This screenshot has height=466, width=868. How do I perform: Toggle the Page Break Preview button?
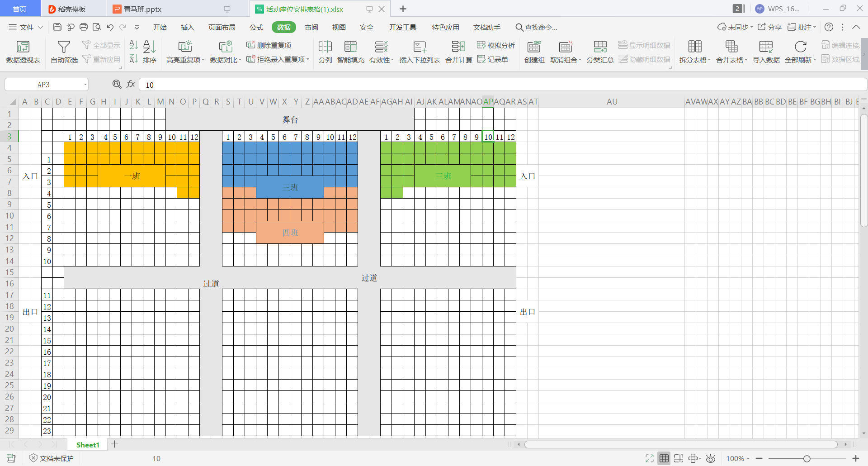(x=679, y=458)
